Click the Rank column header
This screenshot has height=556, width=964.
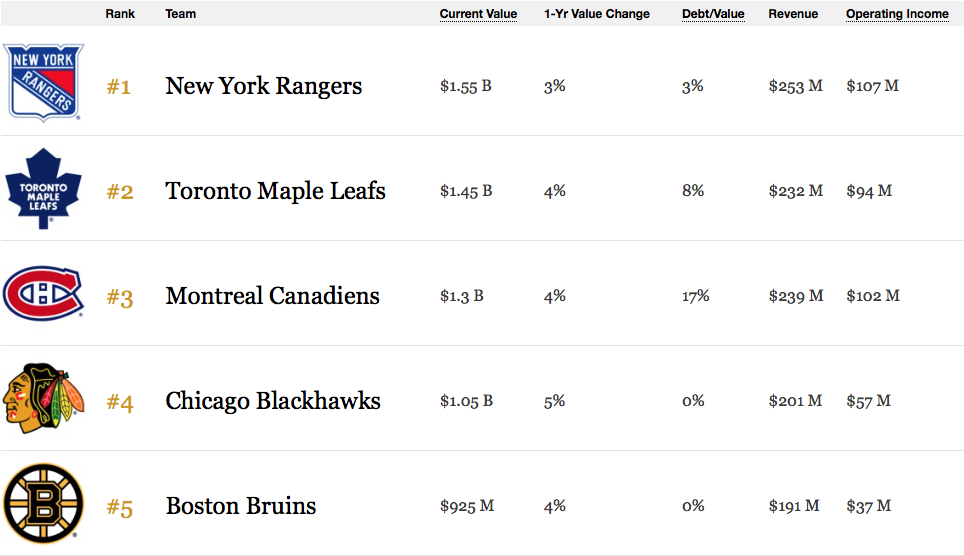pyautogui.click(x=120, y=14)
